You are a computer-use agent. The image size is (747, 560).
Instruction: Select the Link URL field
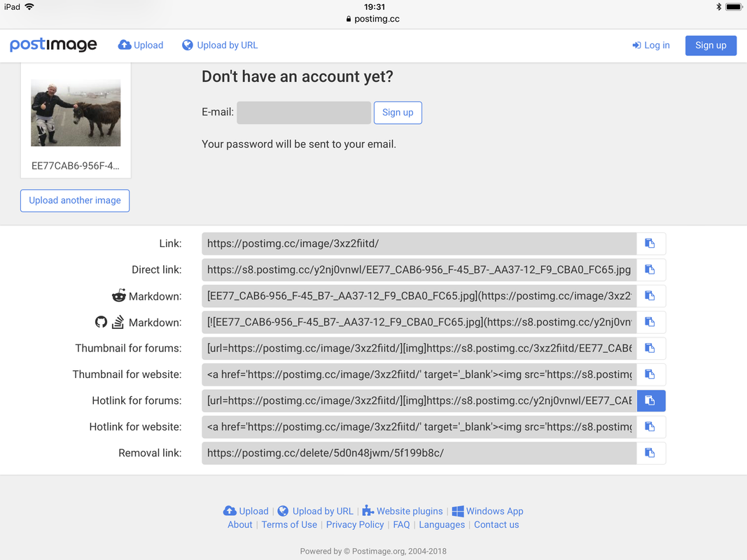419,244
